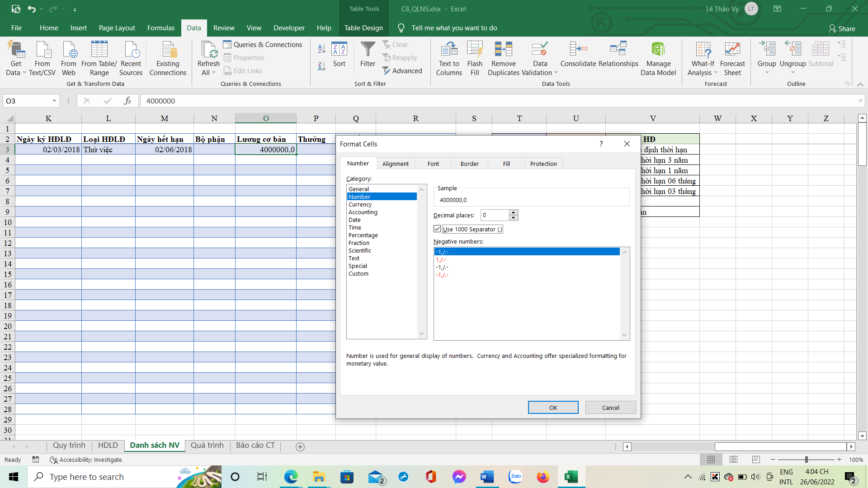Select red 1,/- negative number format

coord(441,260)
